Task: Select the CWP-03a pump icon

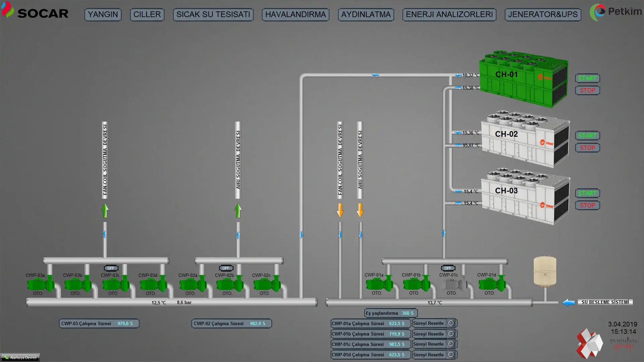Action: tap(40, 284)
